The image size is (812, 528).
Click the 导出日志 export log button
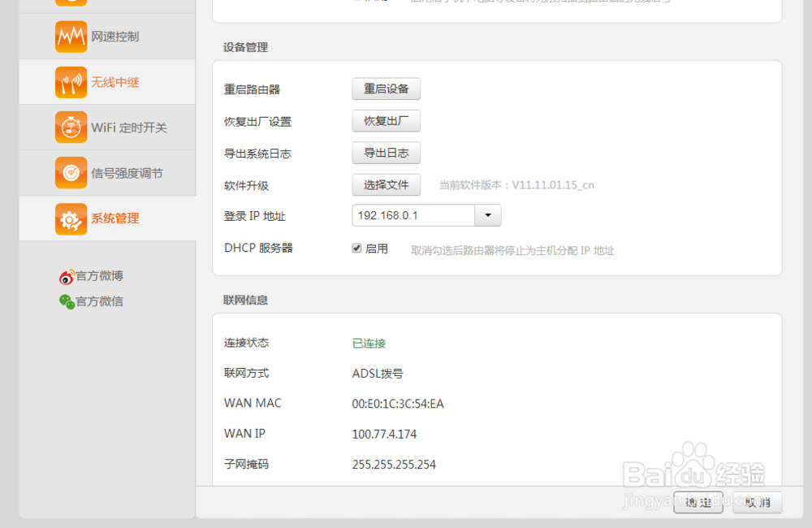pos(386,153)
